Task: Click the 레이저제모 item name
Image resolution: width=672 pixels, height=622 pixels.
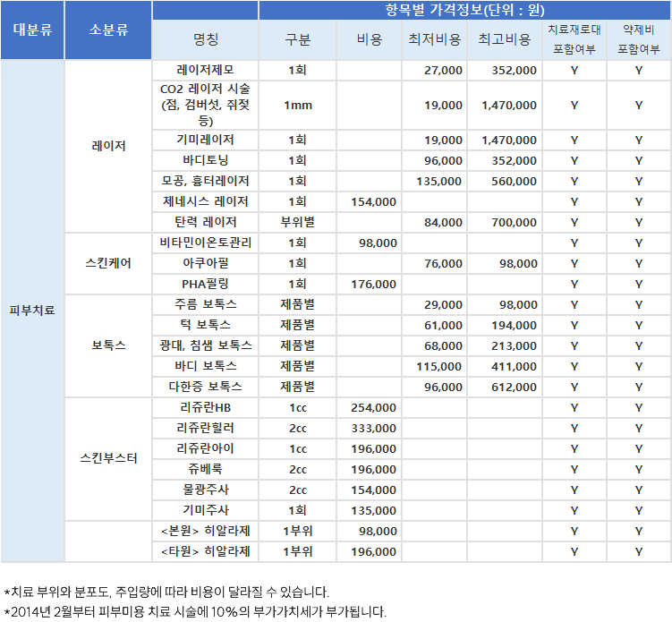Action: [x=206, y=69]
